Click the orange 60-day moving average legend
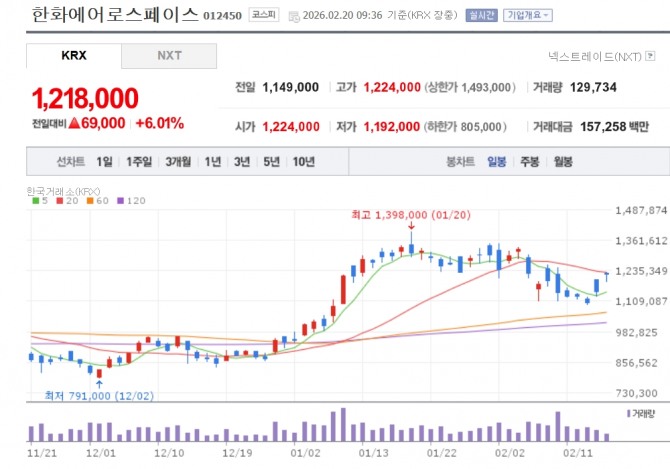The height and width of the screenshot is (469, 670). (x=97, y=200)
